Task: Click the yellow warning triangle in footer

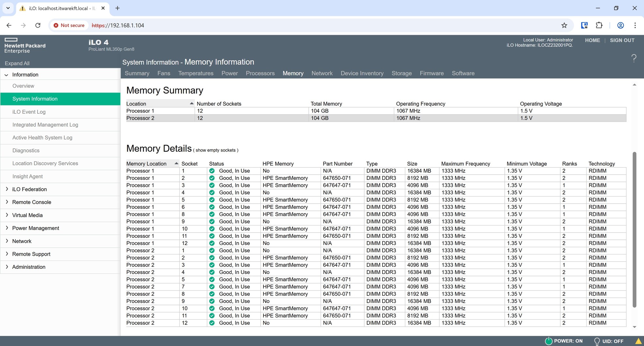Action: (638, 341)
